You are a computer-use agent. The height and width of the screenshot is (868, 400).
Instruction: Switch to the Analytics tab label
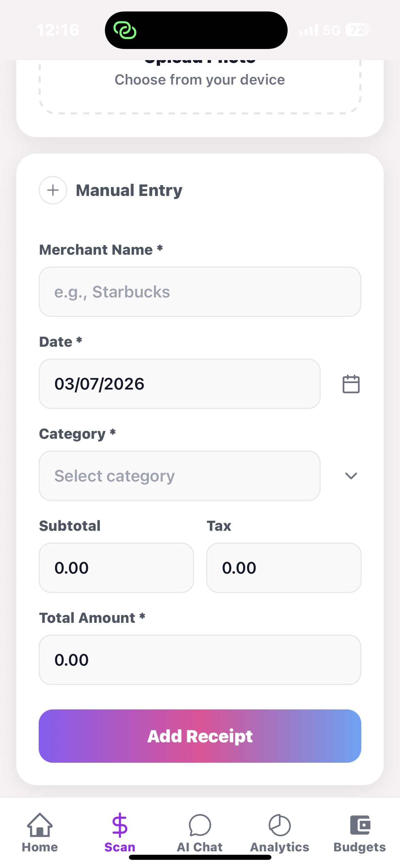coord(280,847)
